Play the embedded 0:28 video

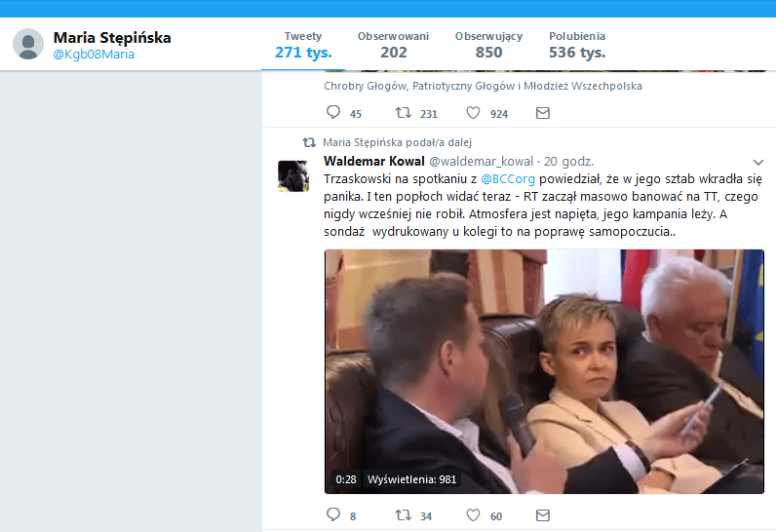point(544,371)
